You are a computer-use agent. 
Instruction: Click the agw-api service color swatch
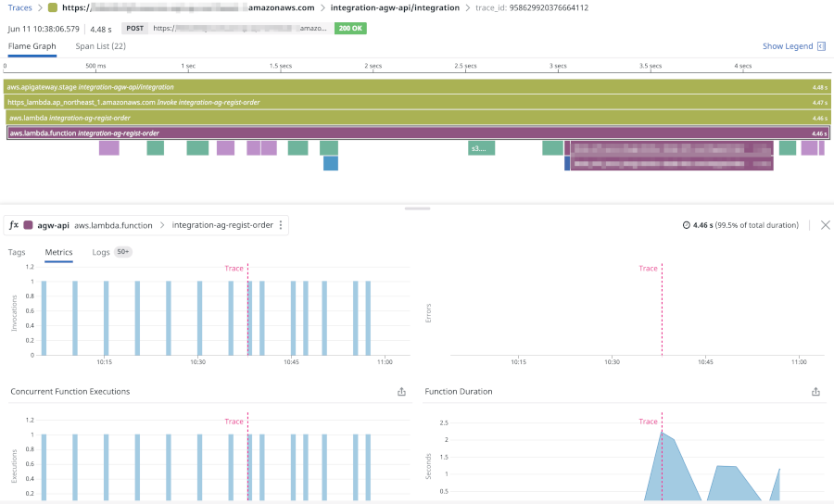pos(28,225)
